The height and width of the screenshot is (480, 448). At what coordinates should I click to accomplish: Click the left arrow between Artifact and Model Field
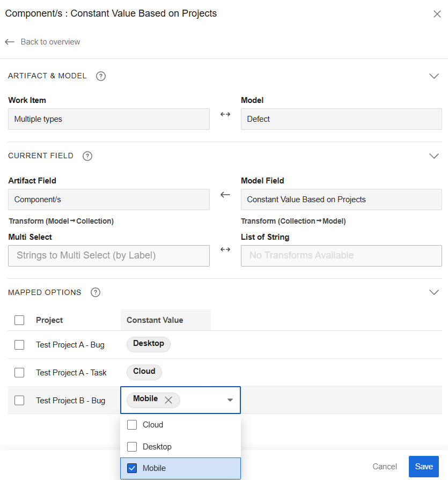(225, 195)
